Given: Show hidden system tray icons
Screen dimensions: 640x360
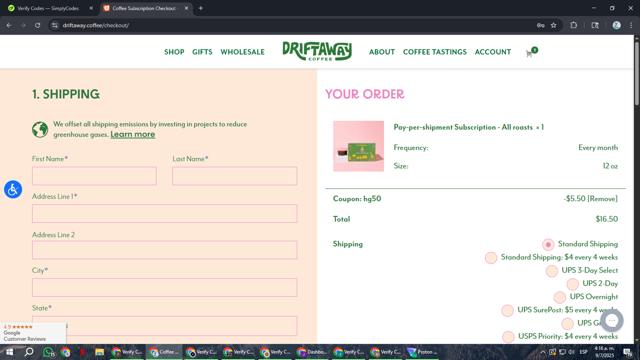Looking at the screenshot, I should point(543,352).
